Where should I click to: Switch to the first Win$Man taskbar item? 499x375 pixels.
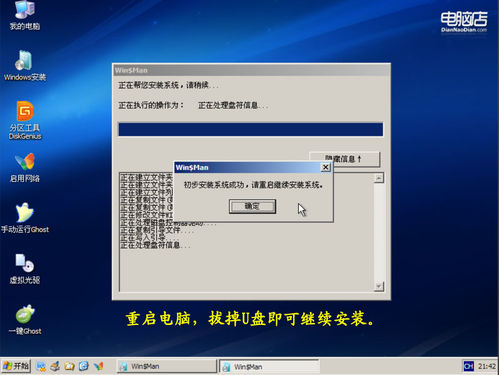coord(166,366)
